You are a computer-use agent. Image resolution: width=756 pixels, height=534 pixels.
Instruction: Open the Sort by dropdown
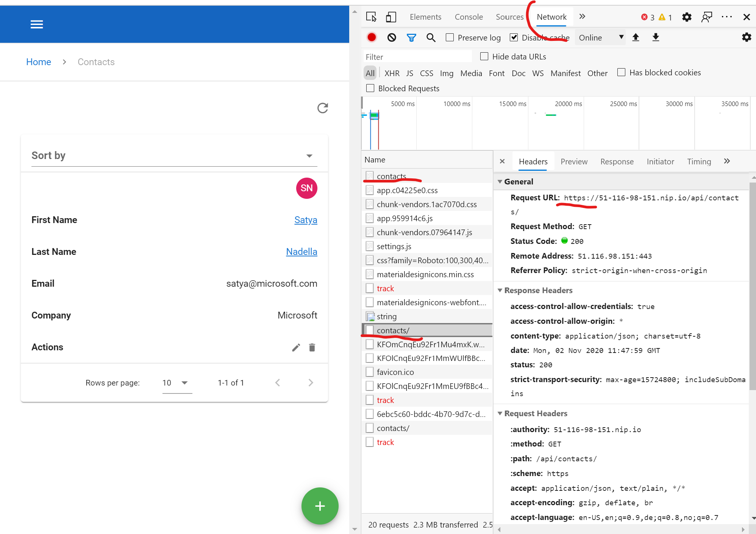174,156
